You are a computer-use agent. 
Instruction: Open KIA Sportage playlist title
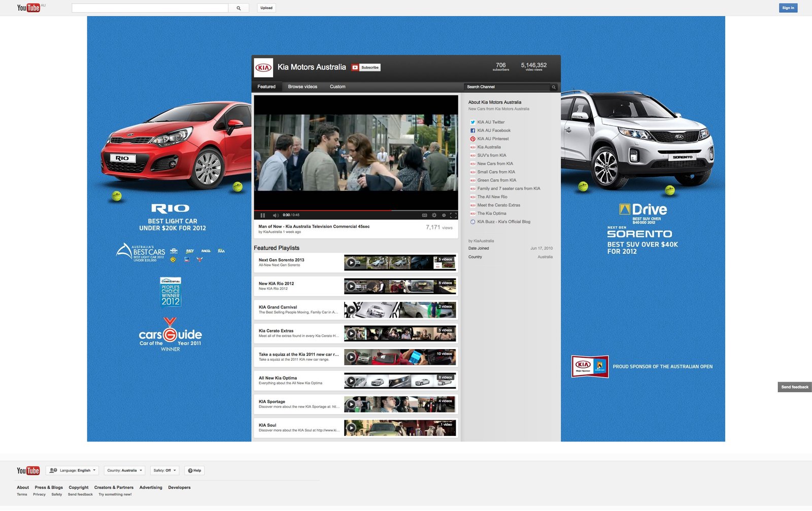272,401
